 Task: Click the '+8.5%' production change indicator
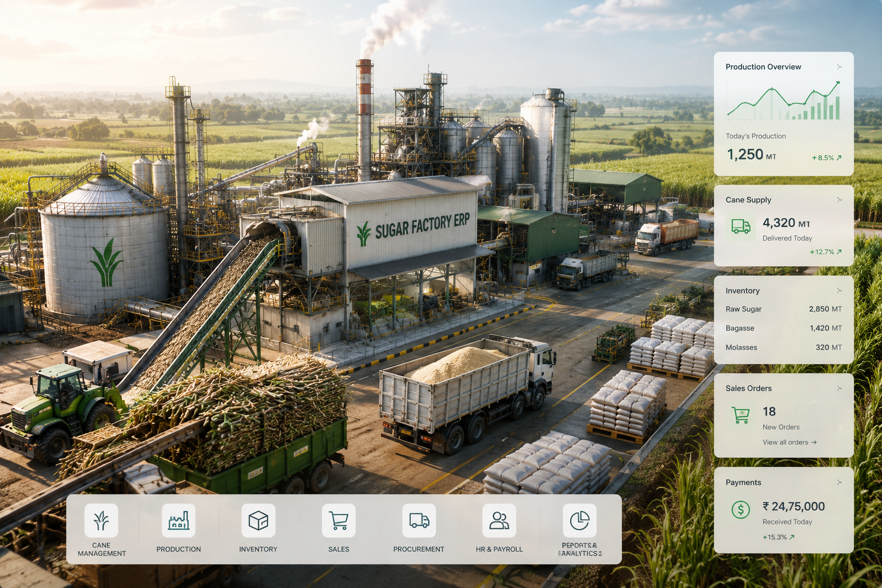(x=826, y=157)
